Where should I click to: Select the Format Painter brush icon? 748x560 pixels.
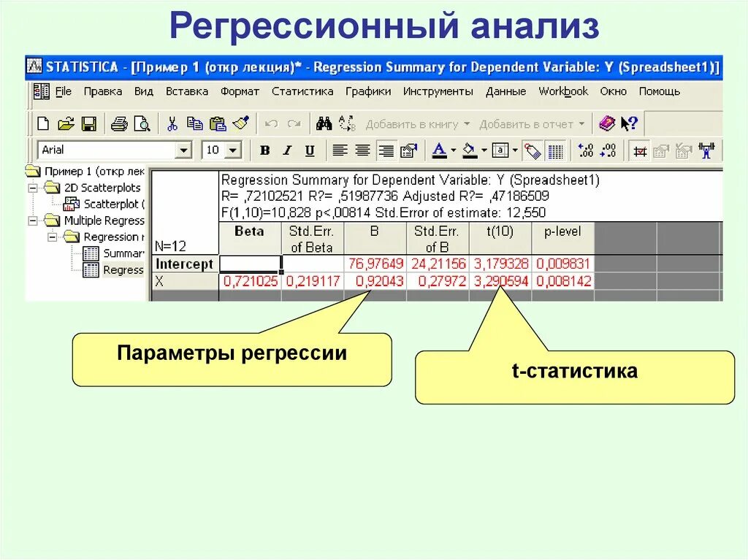241,123
